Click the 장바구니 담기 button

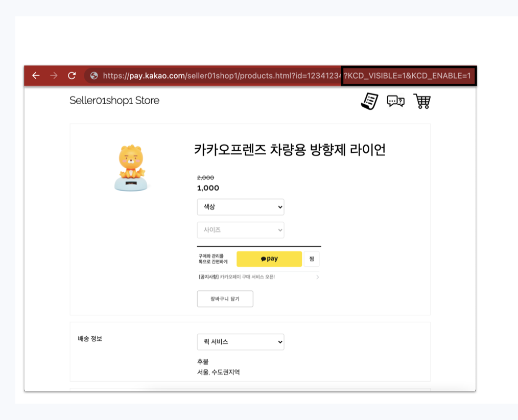[225, 299]
